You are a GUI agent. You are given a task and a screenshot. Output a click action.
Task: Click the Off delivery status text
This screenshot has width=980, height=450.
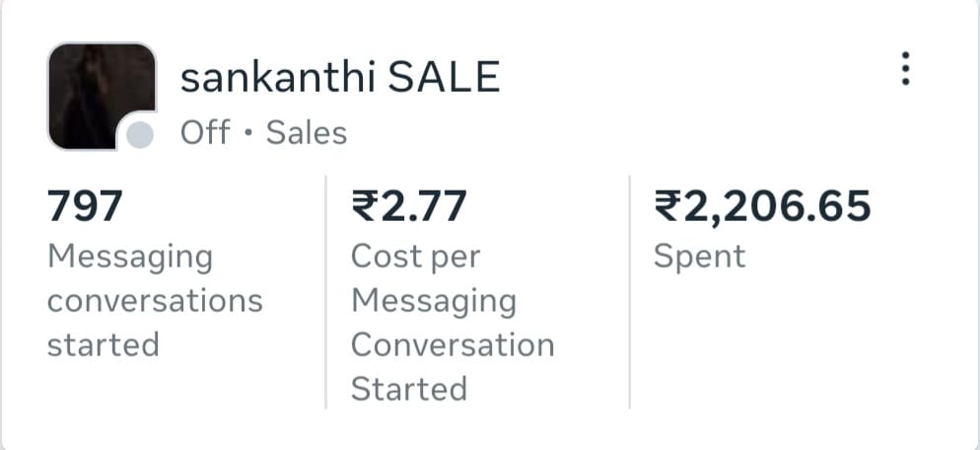205,132
